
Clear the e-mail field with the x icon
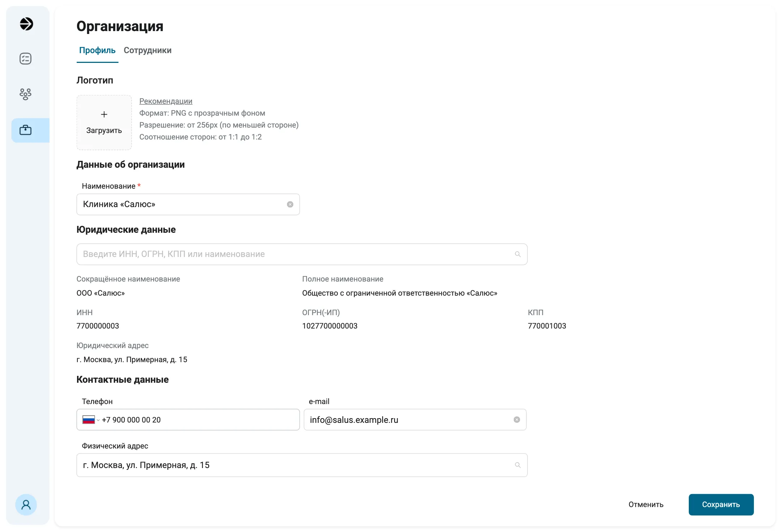click(x=517, y=420)
